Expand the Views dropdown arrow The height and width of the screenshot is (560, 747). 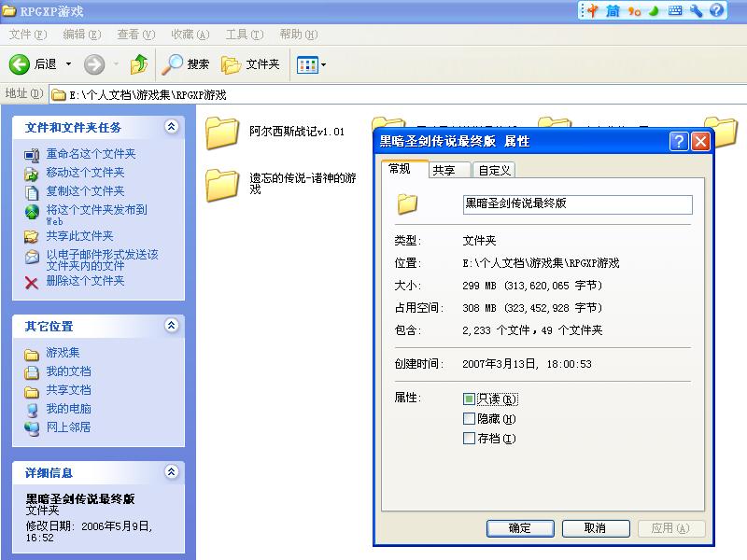point(323,64)
